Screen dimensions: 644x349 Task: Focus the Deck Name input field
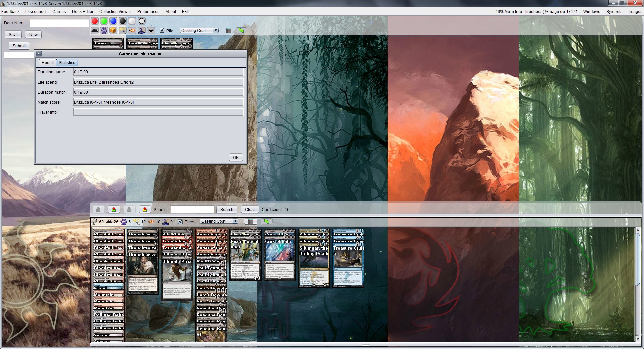59,23
